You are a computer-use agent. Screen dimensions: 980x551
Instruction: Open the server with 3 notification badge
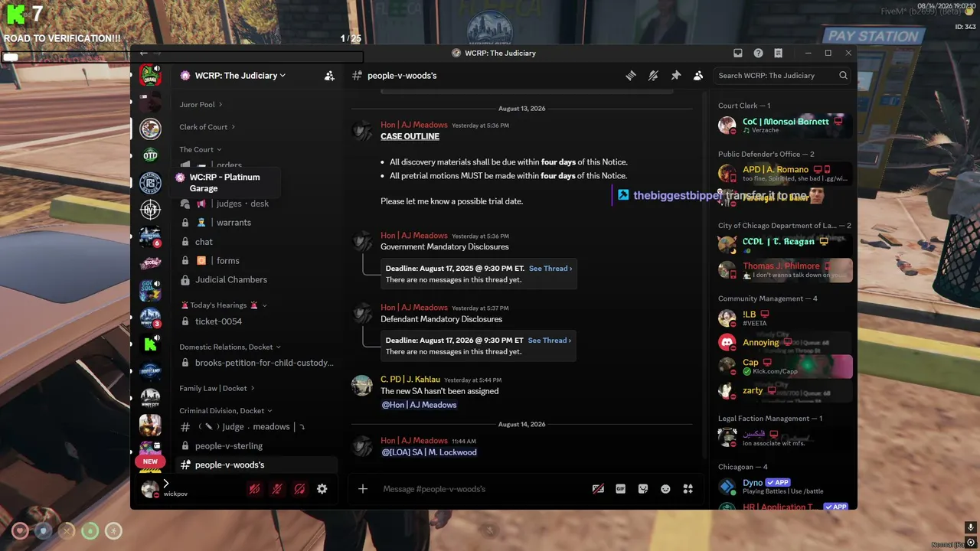click(x=150, y=317)
